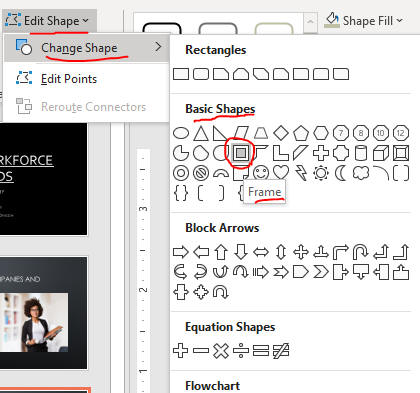Pick the Cloud shape
The width and height of the screenshot is (420, 393).
pos(361,173)
